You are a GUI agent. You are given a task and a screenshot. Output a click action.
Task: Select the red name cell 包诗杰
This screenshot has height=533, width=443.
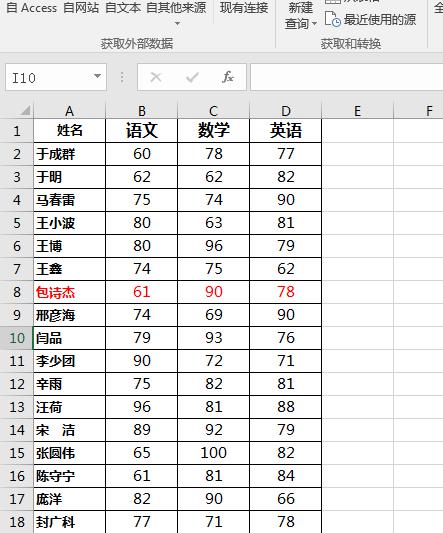(70, 292)
